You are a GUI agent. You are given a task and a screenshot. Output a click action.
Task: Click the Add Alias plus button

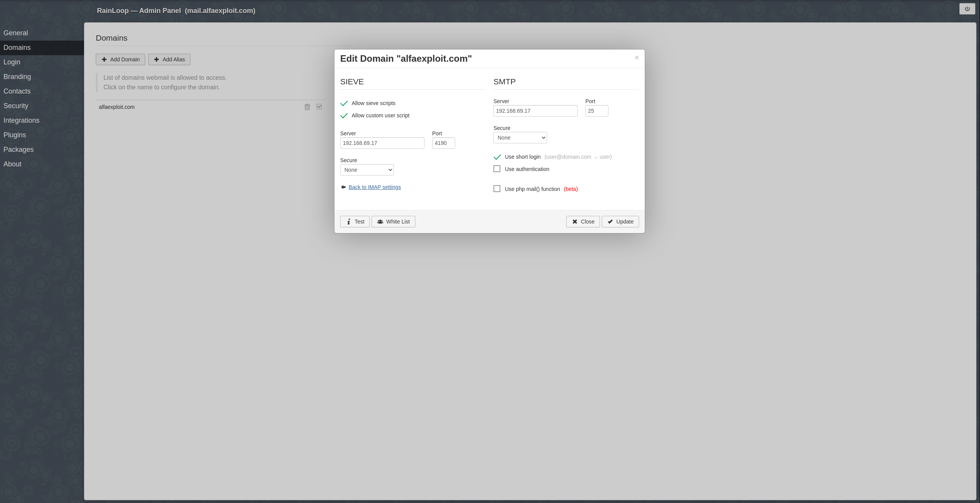coord(169,59)
